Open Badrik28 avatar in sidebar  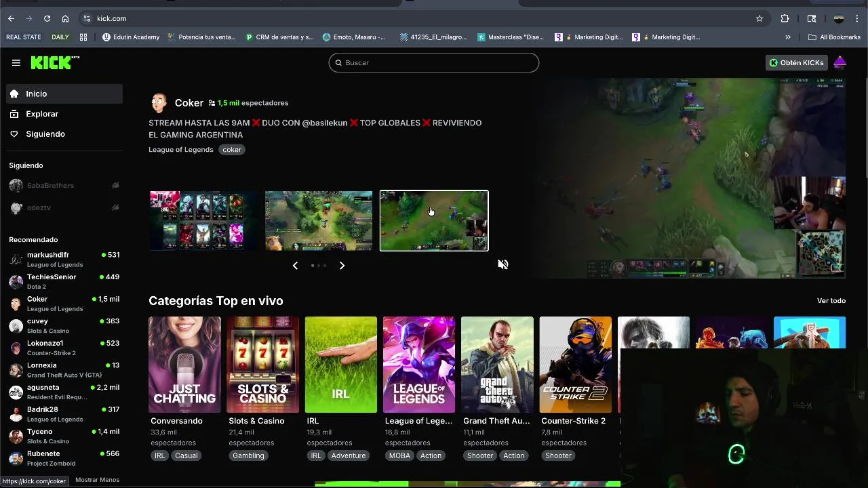coord(16,414)
